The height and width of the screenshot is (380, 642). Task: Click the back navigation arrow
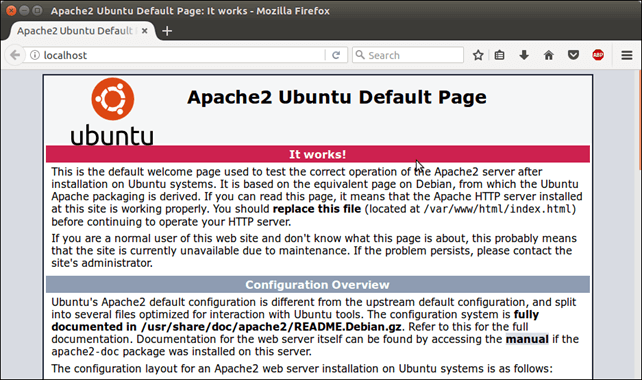click(x=15, y=55)
